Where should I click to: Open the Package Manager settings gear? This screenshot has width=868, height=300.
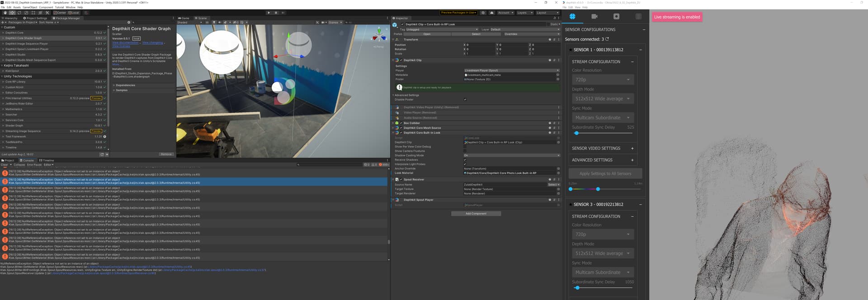[129, 22]
